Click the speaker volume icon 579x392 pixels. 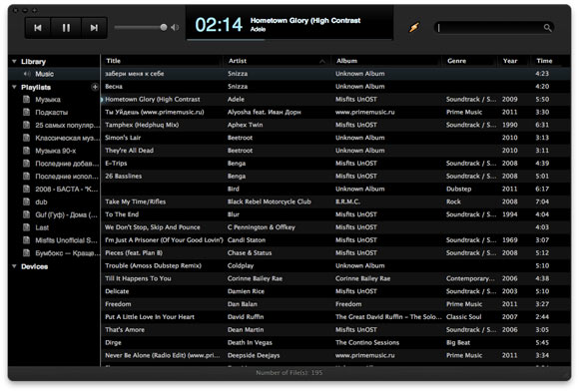[x=175, y=28]
